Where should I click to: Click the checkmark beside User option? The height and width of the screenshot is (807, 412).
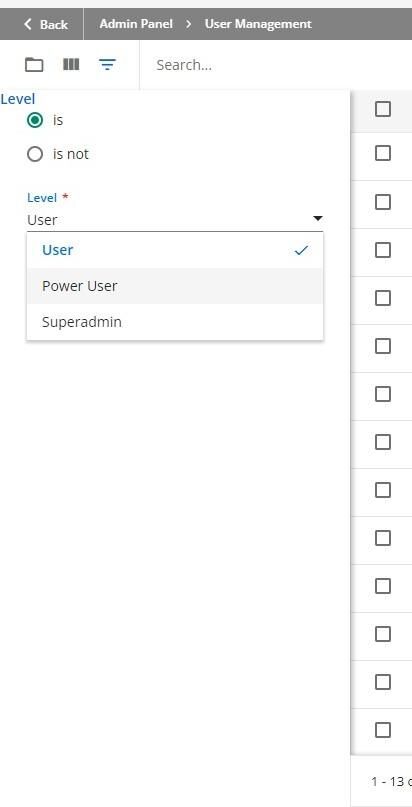click(301, 250)
